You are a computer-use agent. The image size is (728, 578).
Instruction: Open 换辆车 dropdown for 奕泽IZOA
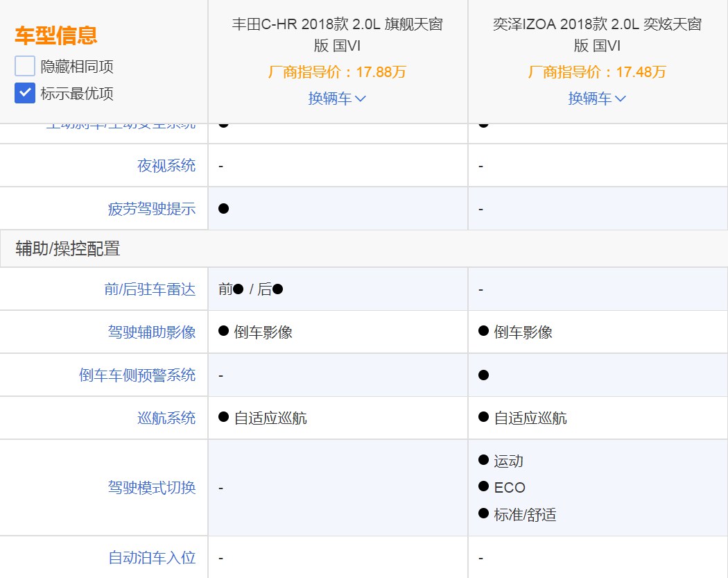coord(597,99)
